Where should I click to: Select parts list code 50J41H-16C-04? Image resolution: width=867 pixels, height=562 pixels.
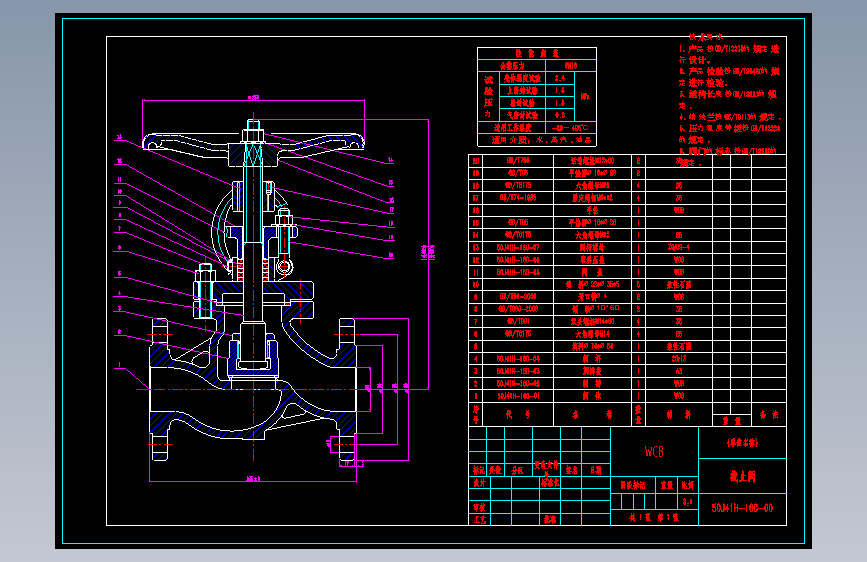click(x=518, y=359)
